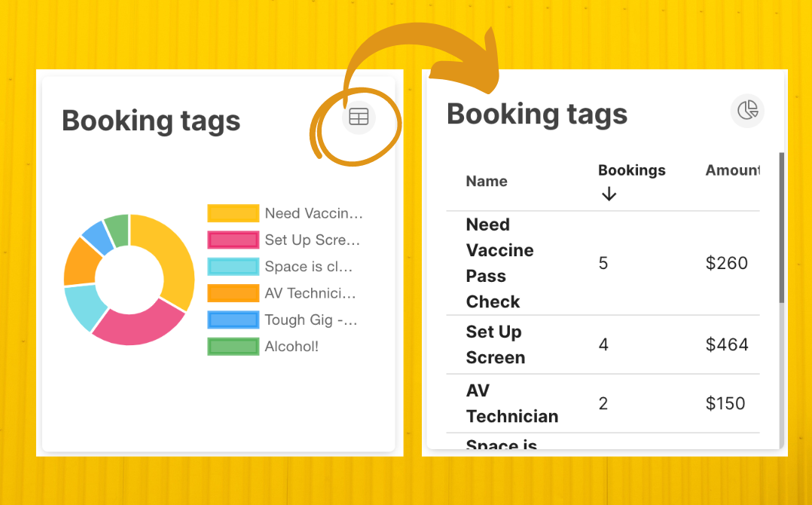Screen dimensions: 812x505
Task: Toggle Alcohol! green legend swatch
Action: pos(233,347)
